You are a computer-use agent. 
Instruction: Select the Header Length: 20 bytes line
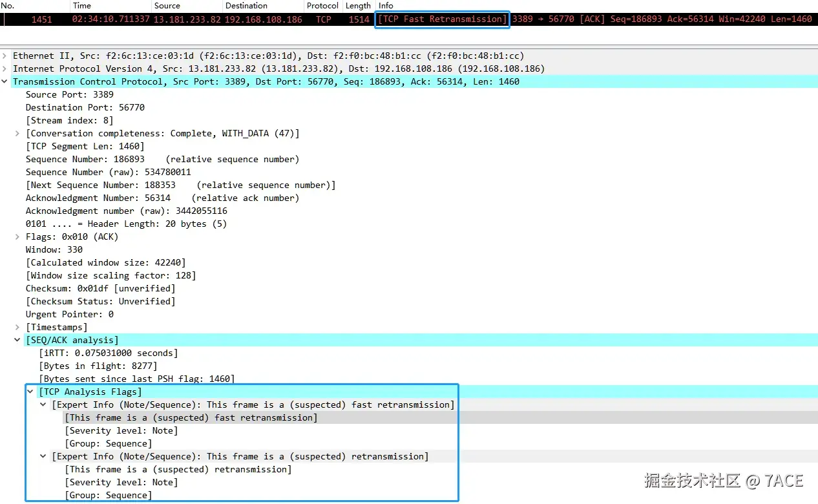pos(127,224)
